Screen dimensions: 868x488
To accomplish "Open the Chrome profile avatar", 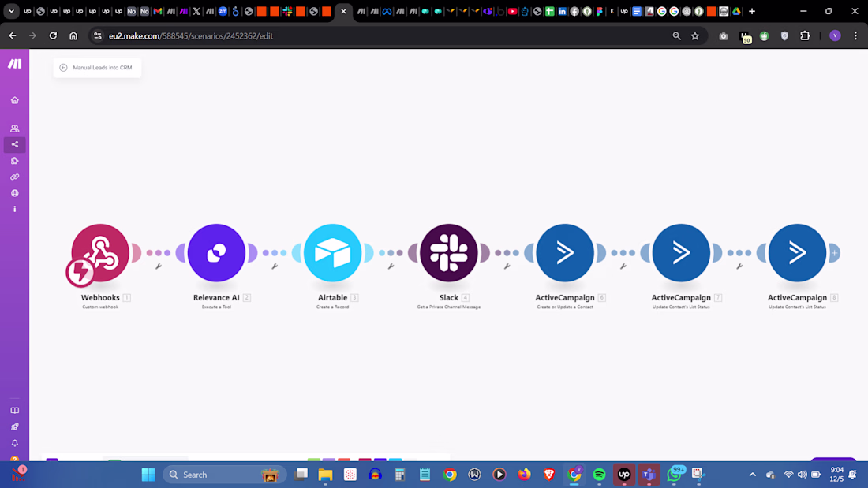I will tap(836, 36).
